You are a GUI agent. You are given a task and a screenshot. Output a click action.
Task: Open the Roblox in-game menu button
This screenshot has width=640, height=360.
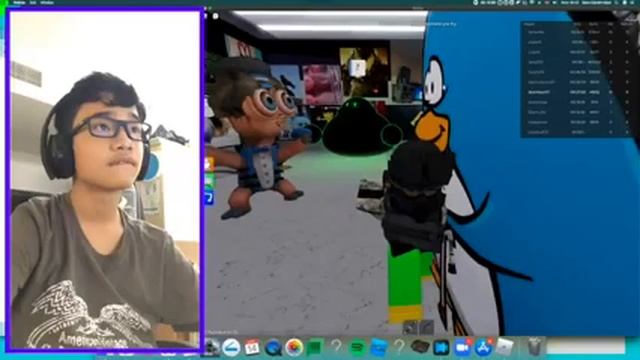tap(216, 16)
